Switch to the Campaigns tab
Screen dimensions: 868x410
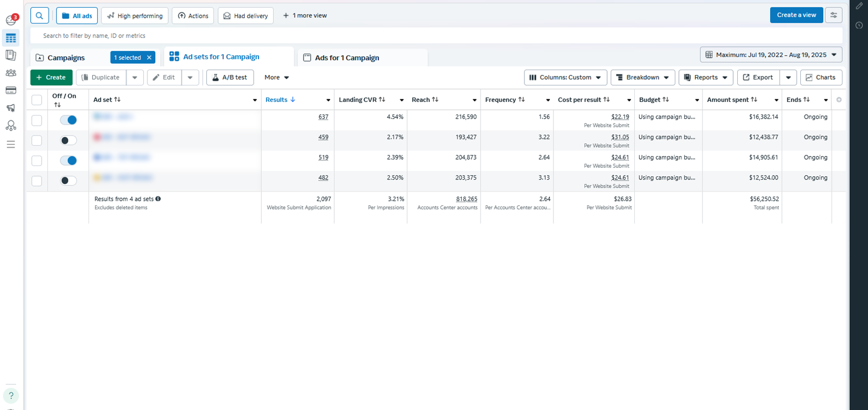pos(66,58)
